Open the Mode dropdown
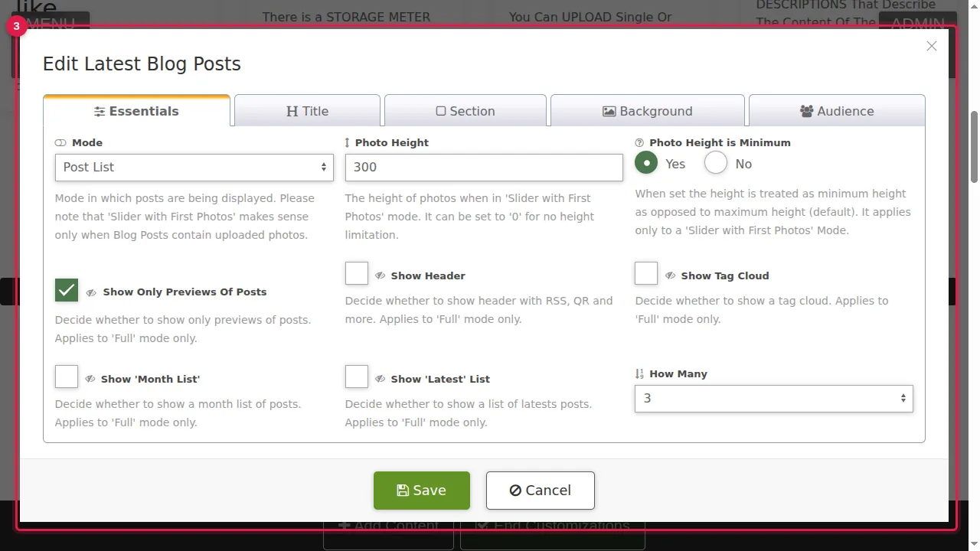Screen dimensions: 980x551 coord(194,168)
